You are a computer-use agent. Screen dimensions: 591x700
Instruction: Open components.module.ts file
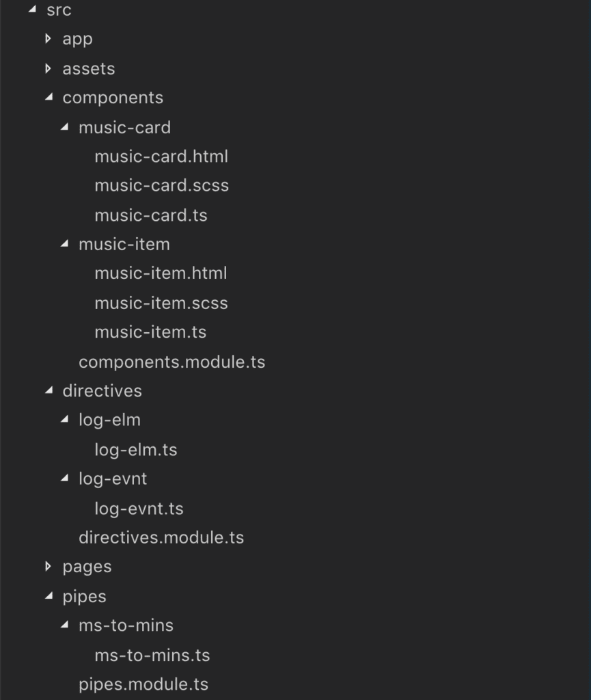click(171, 362)
